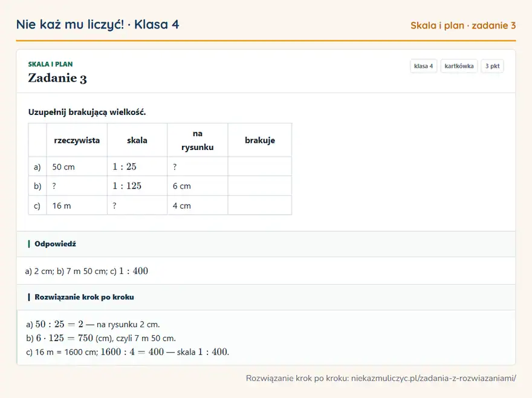This screenshot has height=398, width=532.
Task: Click the 'na rysunku' column header
Action: (x=198, y=140)
